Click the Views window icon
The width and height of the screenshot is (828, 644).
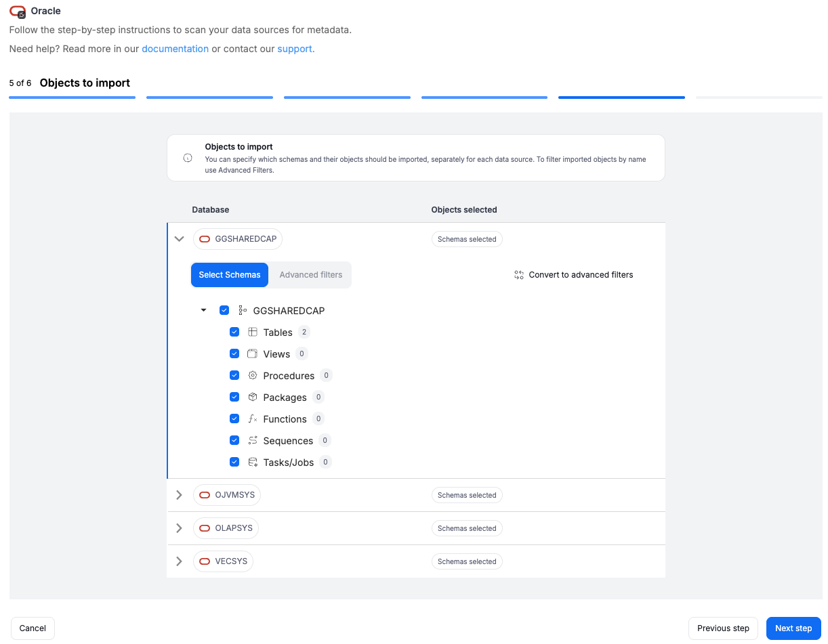[x=253, y=353]
